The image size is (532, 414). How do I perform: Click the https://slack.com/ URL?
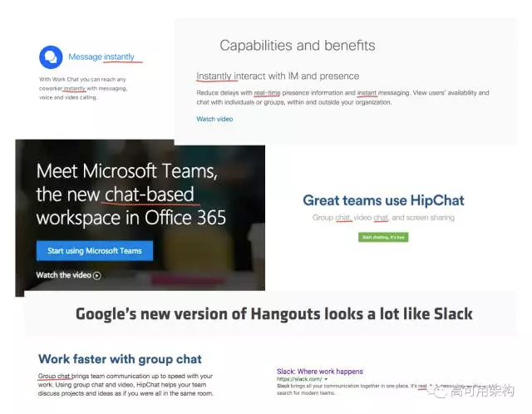(299, 379)
